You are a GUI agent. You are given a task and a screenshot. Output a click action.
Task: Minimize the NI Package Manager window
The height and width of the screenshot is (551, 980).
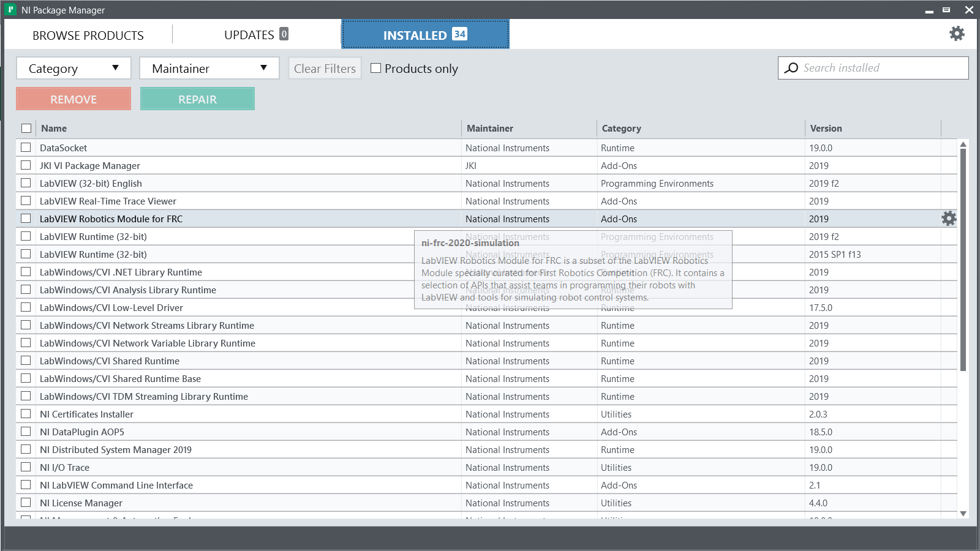pos(929,10)
